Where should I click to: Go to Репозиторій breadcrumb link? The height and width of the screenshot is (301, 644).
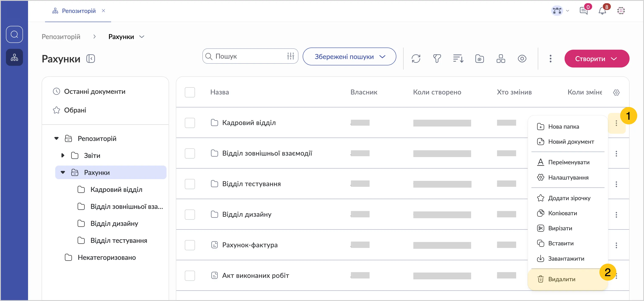[x=61, y=37]
